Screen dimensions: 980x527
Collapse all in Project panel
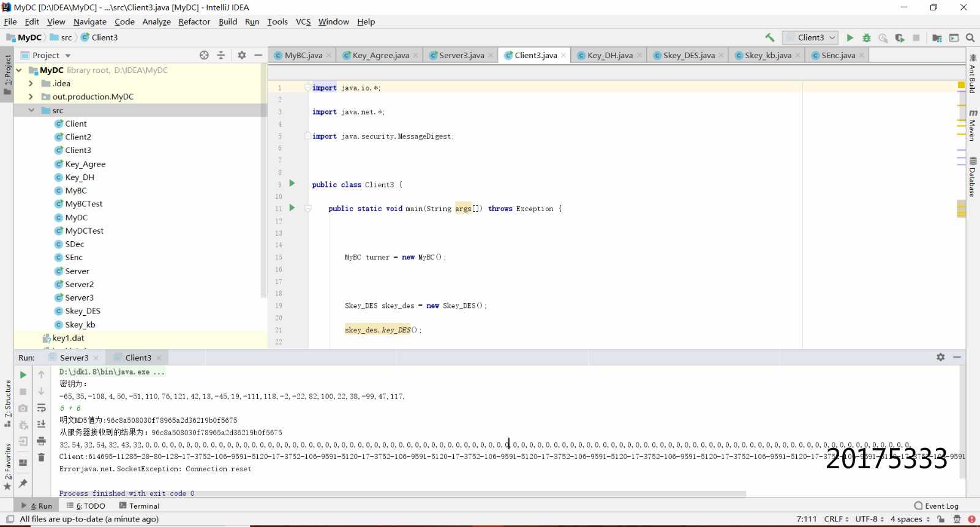pyautogui.click(x=221, y=55)
